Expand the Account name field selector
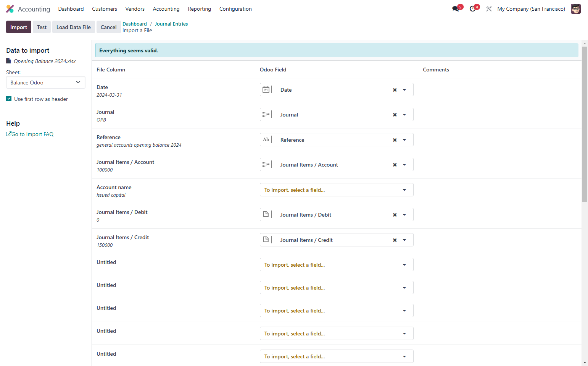Screen dimensions: 588x366 click(x=337, y=190)
